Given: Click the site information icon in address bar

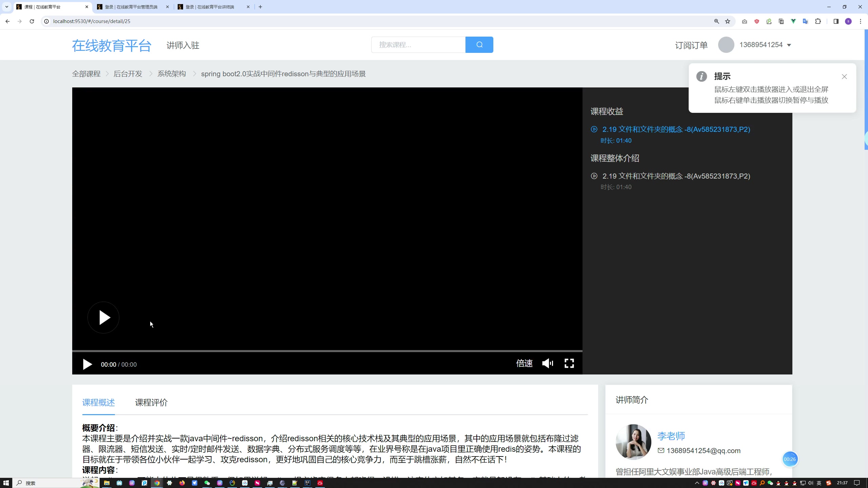Looking at the screenshot, I should tap(46, 21).
